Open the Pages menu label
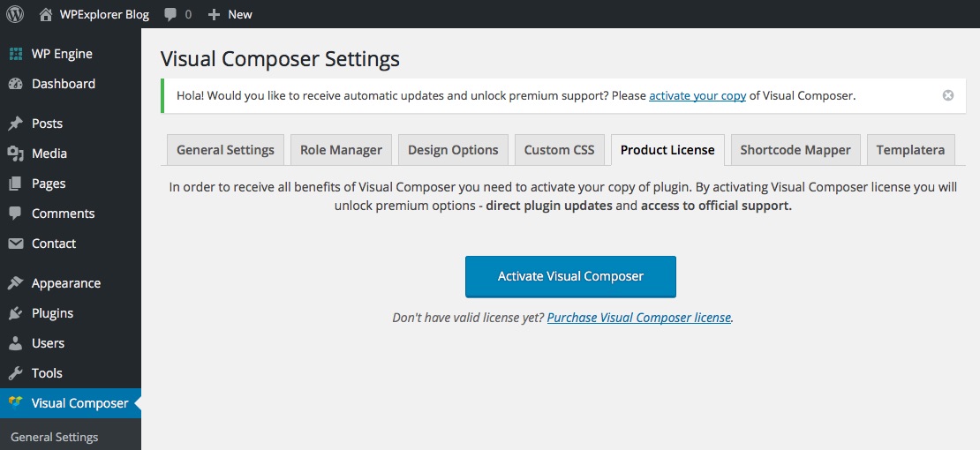Viewport: 980px width, 450px height. (49, 184)
